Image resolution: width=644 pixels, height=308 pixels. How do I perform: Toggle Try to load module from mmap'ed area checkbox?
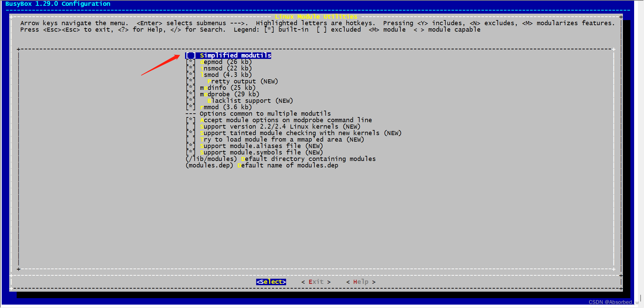tap(191, 140)
